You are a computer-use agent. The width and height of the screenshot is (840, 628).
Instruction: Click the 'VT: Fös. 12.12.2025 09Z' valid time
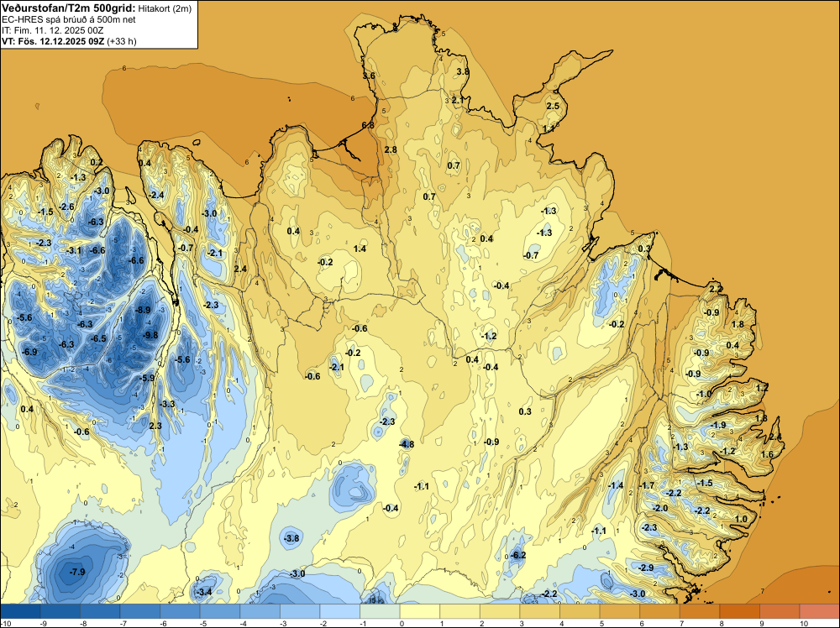[53, 41]
